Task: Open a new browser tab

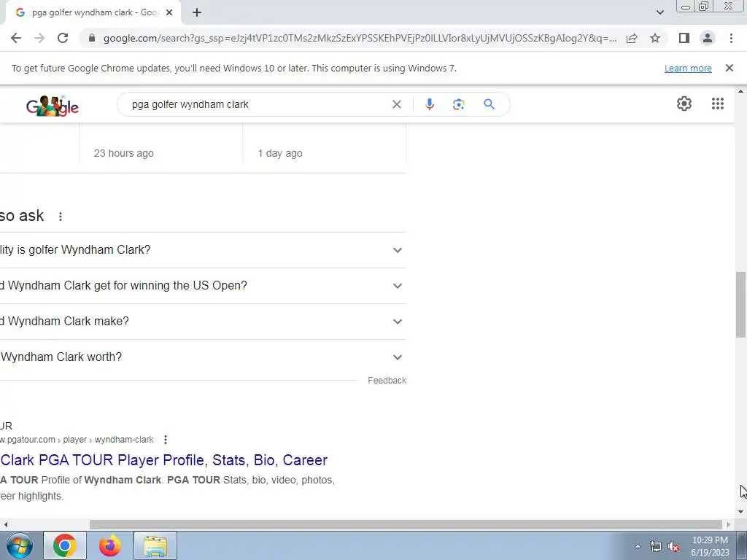Action: tap(197, 12)
